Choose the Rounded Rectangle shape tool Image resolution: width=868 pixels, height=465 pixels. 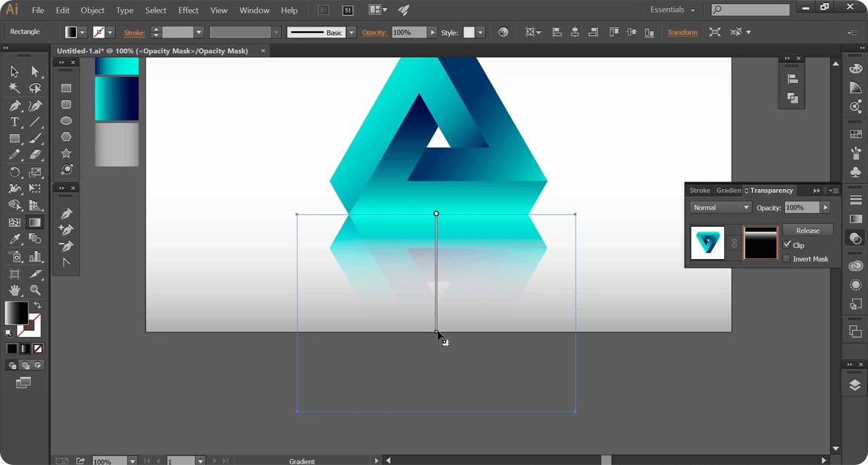pyautogui.click(x=66, y=104)
